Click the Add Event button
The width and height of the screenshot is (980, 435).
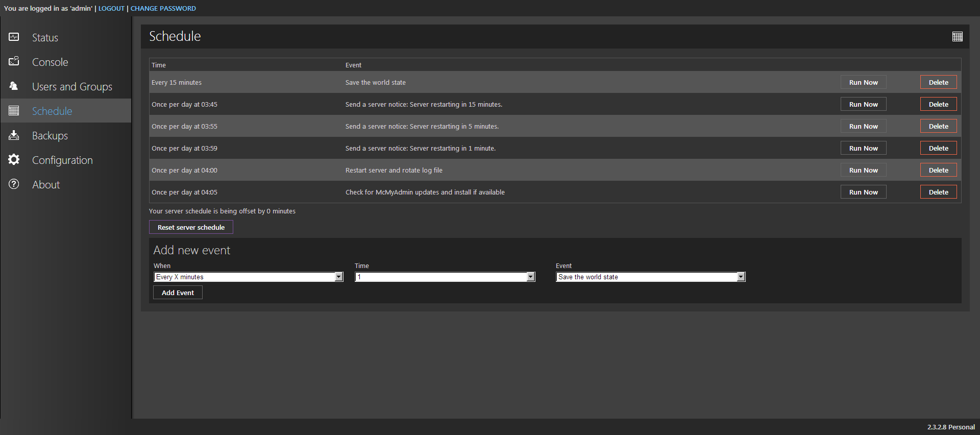(x=178, y=293)
